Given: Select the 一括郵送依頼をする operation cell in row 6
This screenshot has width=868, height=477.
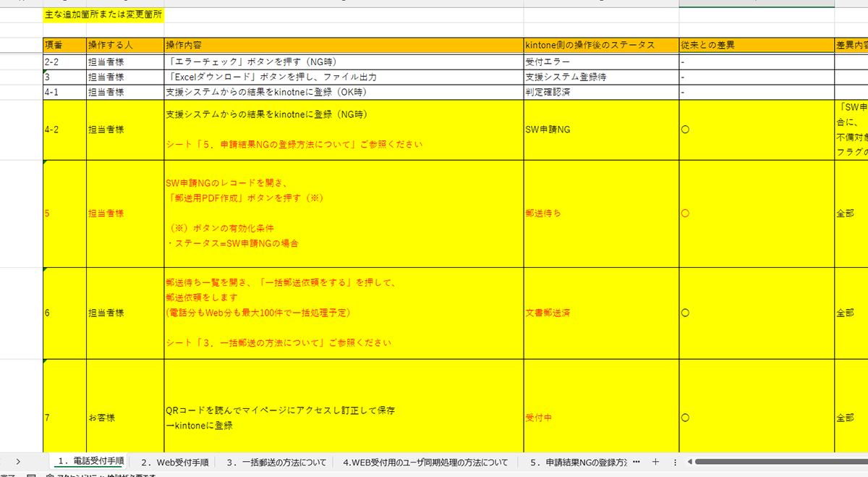Looking at the screenshot, I should [x=343, y=313].
